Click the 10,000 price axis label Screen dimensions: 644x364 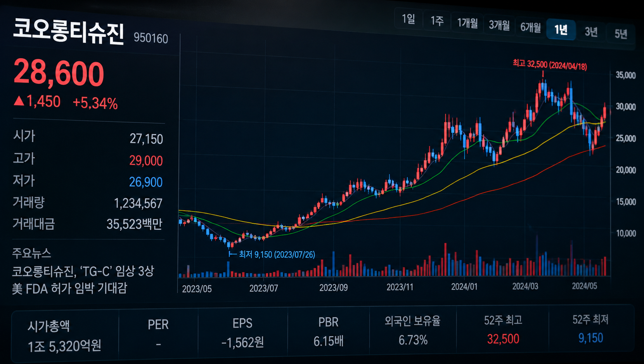click(x=626, y=233)
